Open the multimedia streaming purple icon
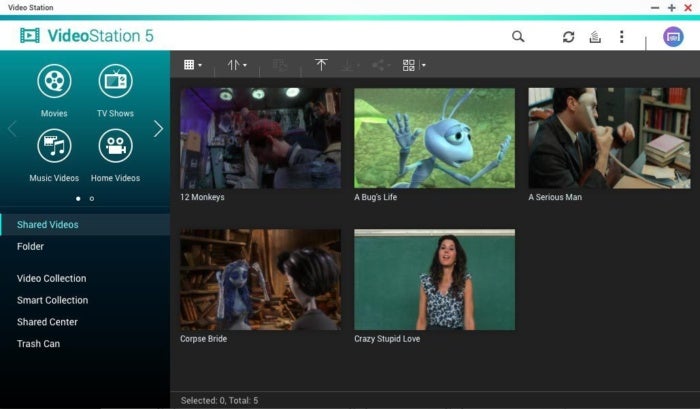Viewport: 700px width, 409px height. 673,37
